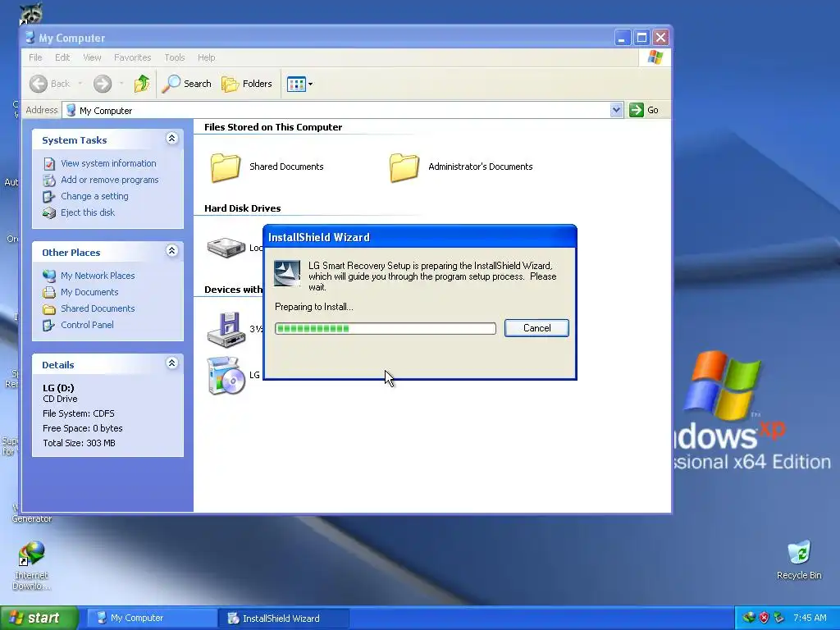Image resolution: width=840 pixels, height=630 pixels.
Task: Open Shared Documents in Other Places
Action: click(98, 308)
